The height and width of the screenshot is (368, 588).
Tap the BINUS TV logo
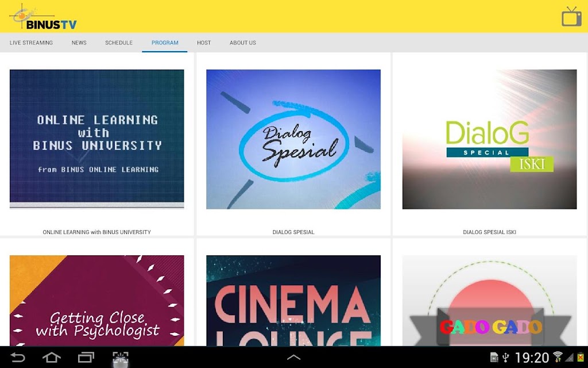pyautogui.click(x=43, y=17)
